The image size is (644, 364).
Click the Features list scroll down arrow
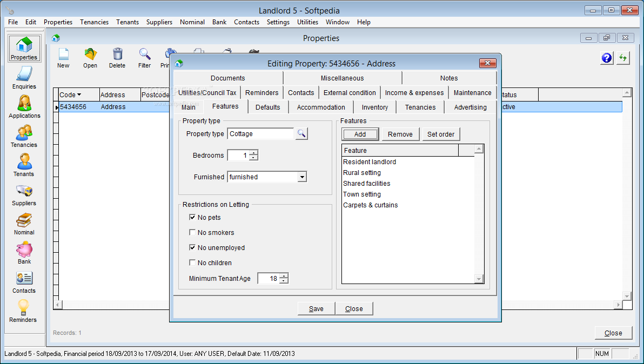pos(479,279)
